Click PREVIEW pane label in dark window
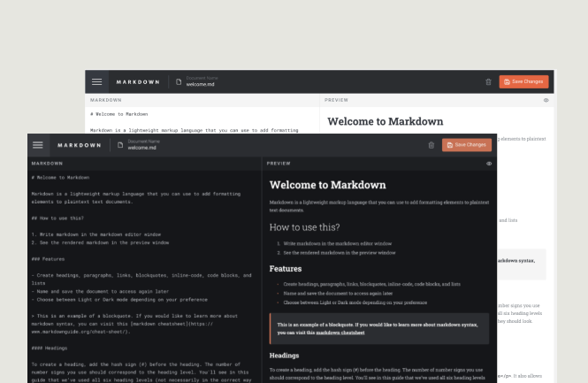The width and height of the screenshot is (588, 383). click(x=279, y=164)
